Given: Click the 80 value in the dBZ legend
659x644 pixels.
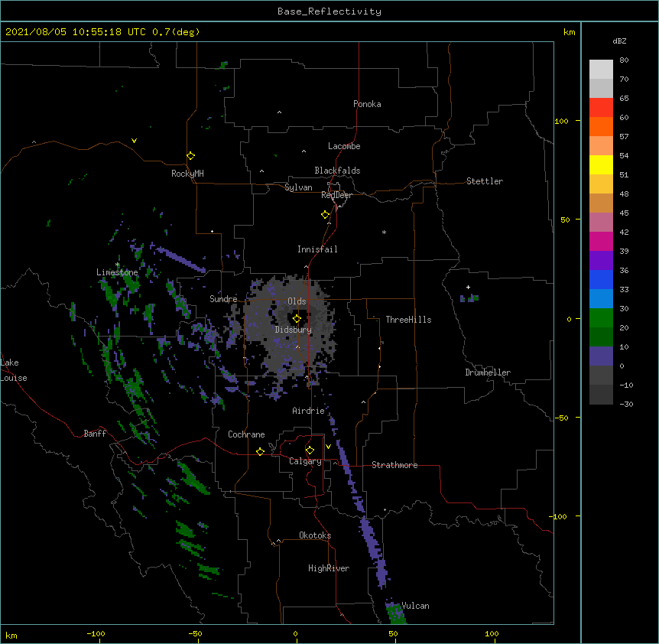Looking at the screenshot, I should [624, 60].
